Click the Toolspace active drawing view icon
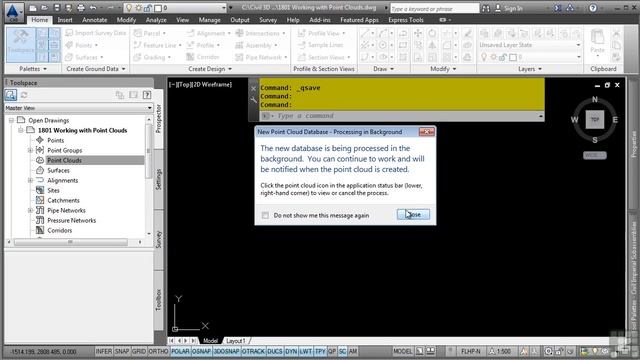This screenshot has height=360, width=640. coord(11,95)
